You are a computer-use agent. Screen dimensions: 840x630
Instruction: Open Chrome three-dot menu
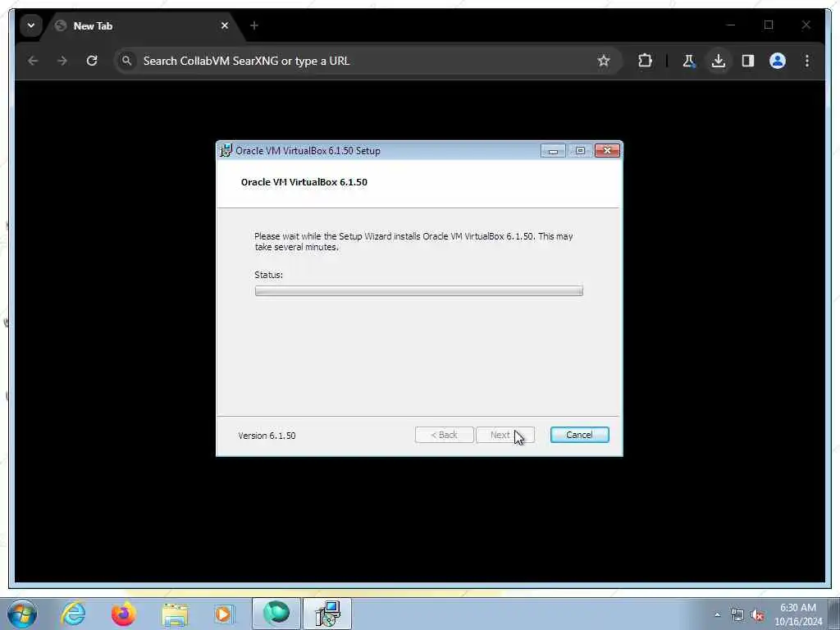807,61
